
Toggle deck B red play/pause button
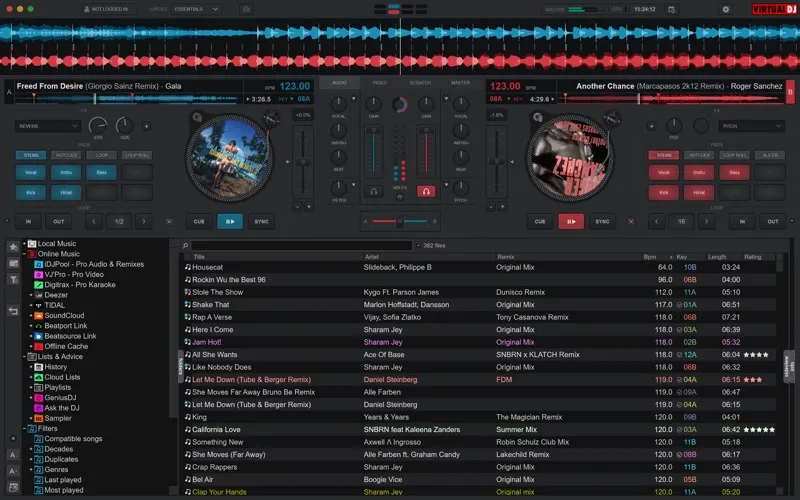(x=571, y=221)
